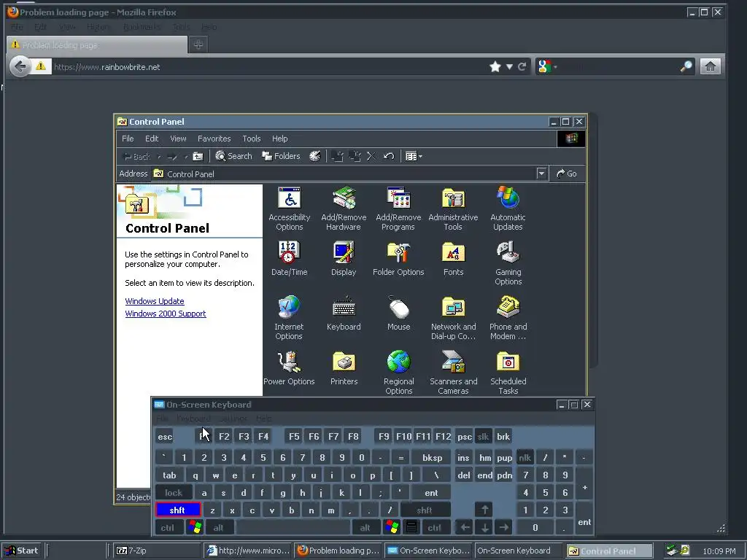Viewport: 747px width, 560px height.
Task: Open Tools menu in Control Panel
Action: pyautogui.click(x=252, y=139)
